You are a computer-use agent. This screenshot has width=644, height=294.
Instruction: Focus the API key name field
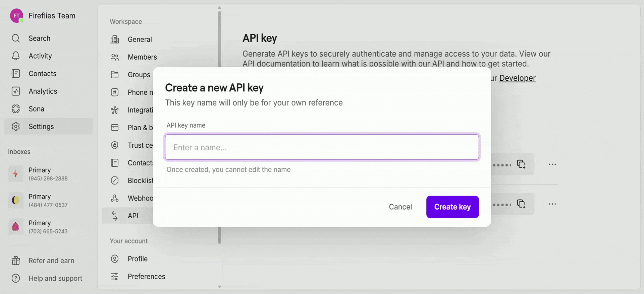click(322, 147)
